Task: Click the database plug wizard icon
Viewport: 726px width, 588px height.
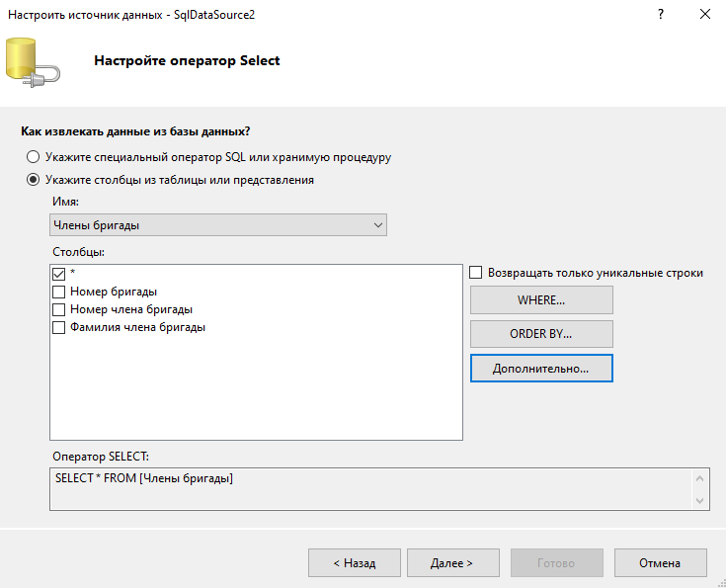Action: (33, 62)
